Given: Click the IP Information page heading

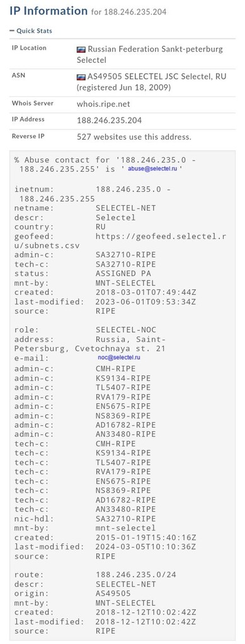Looking at the screenshot, I should pos(48,11).
